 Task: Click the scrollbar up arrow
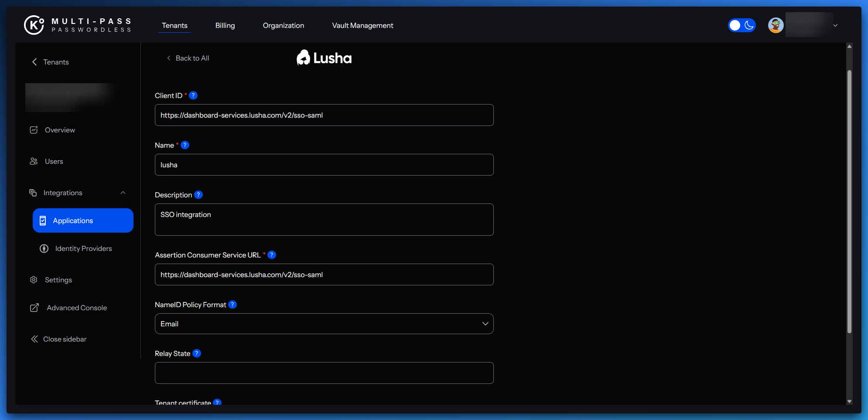click(849, 46)
